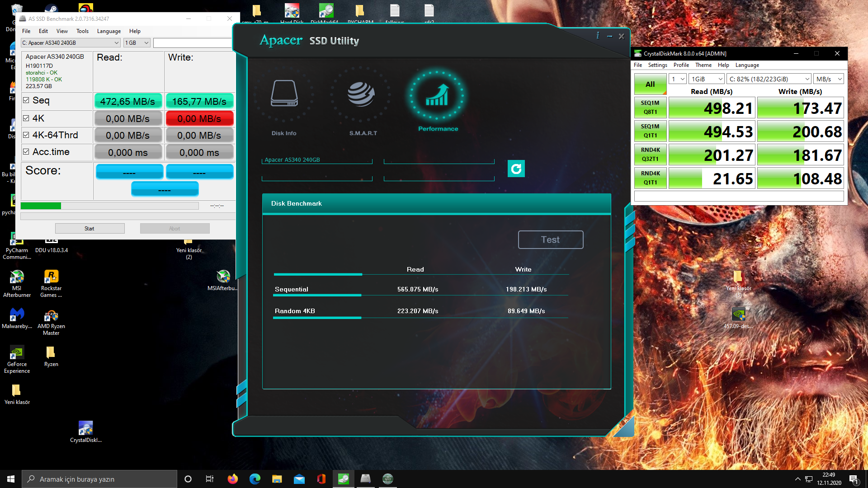Open the MSIAfterburner installer icon
This screenshot has height=488, width=868.
pos(223,280)
